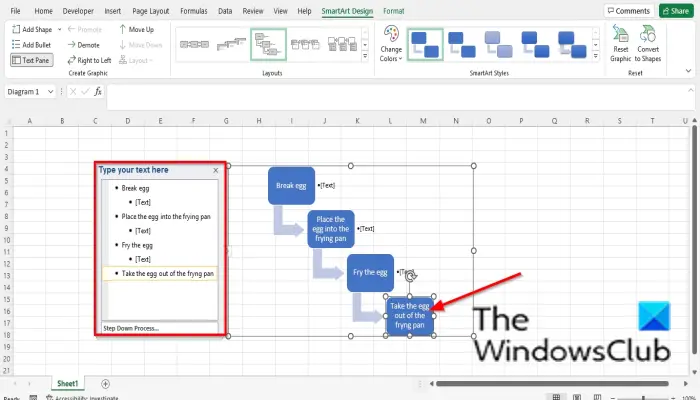The image size is (700, 400).
Task: Click the Add Shape button
Action: click(x=32, y=29)
